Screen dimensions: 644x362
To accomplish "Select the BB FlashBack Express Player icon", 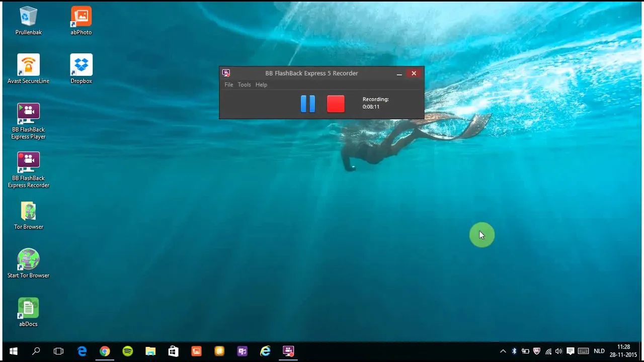I will (28, 121).
